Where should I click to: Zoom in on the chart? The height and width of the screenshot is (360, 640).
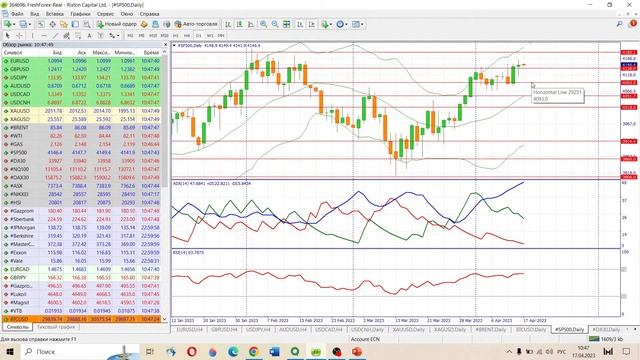(x=264, y=24)
